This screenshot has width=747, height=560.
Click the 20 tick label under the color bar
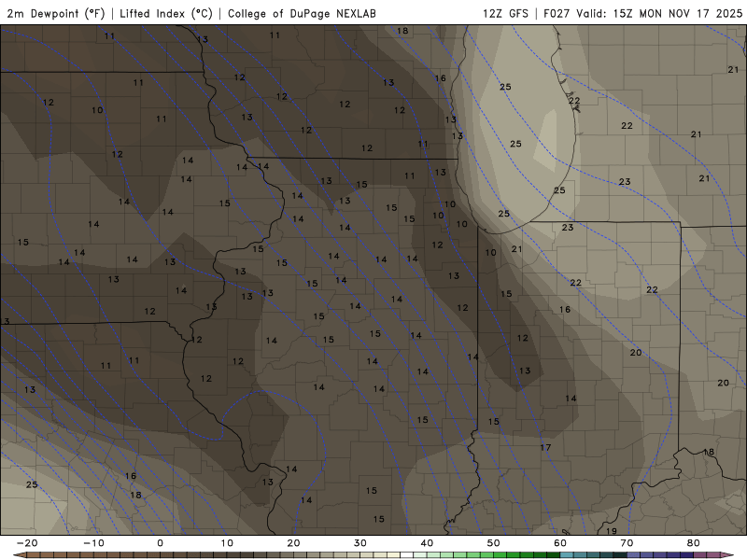(293, 543)
